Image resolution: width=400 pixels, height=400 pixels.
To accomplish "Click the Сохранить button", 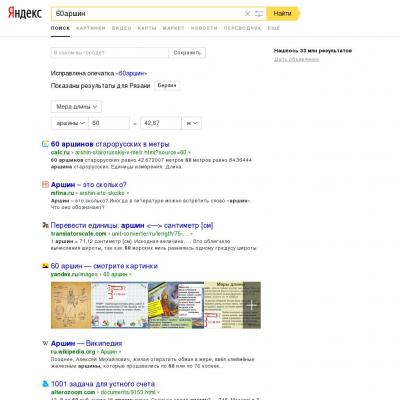I will pos(187,53).
